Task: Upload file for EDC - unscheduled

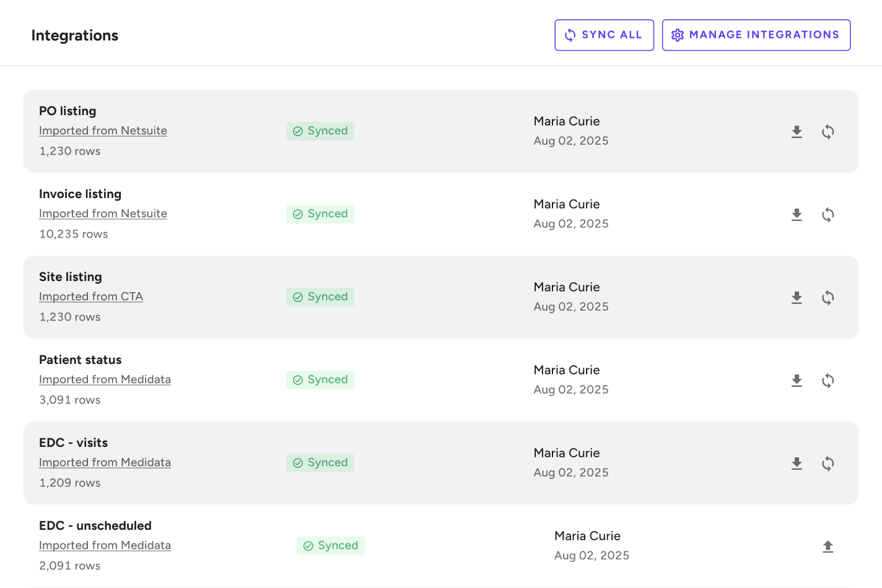Action: [827, 547]
